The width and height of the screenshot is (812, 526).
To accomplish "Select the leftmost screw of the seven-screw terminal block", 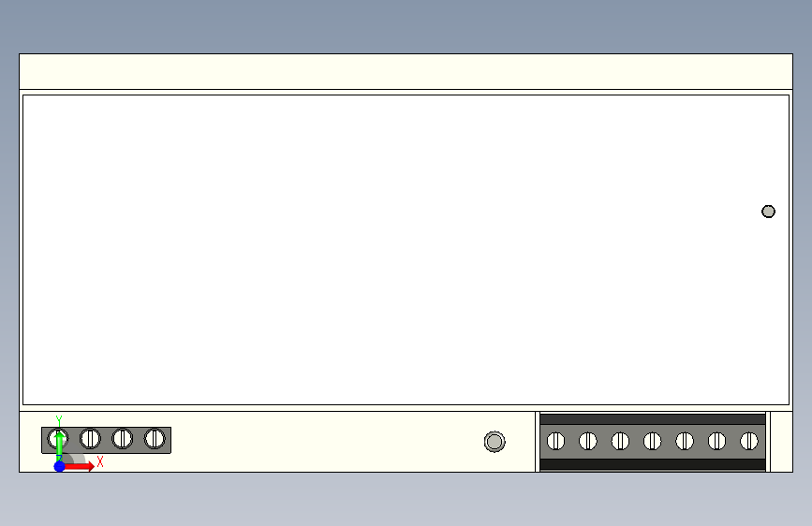I will 555,441.
